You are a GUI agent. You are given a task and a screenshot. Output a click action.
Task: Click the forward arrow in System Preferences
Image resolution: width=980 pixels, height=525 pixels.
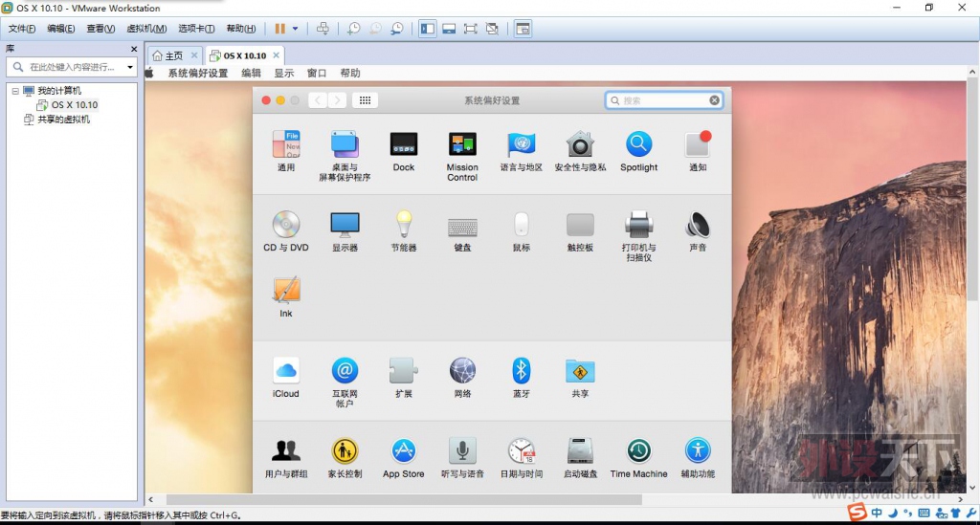[337, 99]
